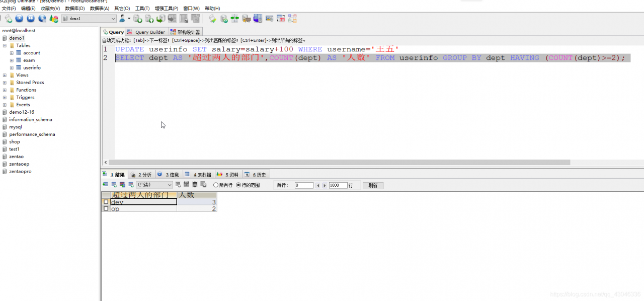Open the demo1 database dropdown
This screenshot has height=301, width=644.
pos(89,19)
